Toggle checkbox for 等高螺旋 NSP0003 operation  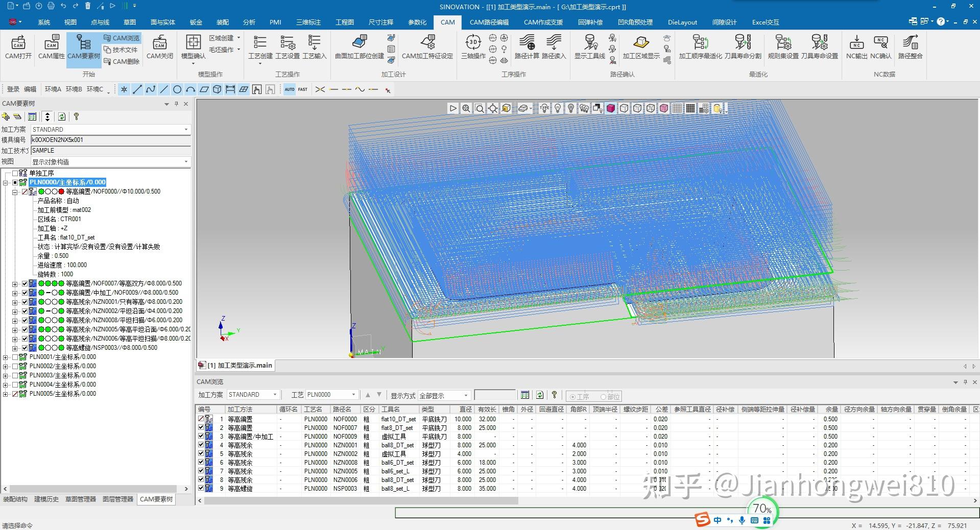coord(25,348)
